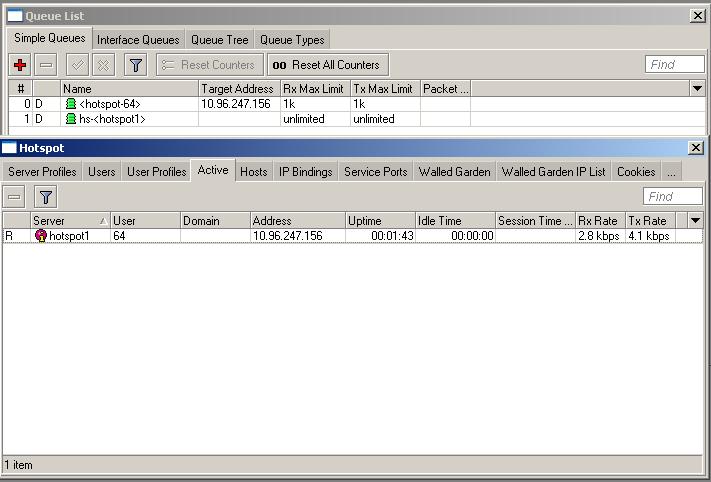Open Service Ports tab
Viewport: 711px width, 482px height.
pyautogui.click(x=375, y=172)
